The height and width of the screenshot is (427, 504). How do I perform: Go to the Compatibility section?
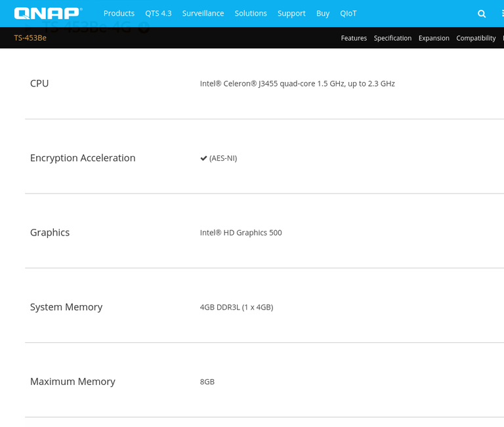pyautogui.click(x=476, y=38)
